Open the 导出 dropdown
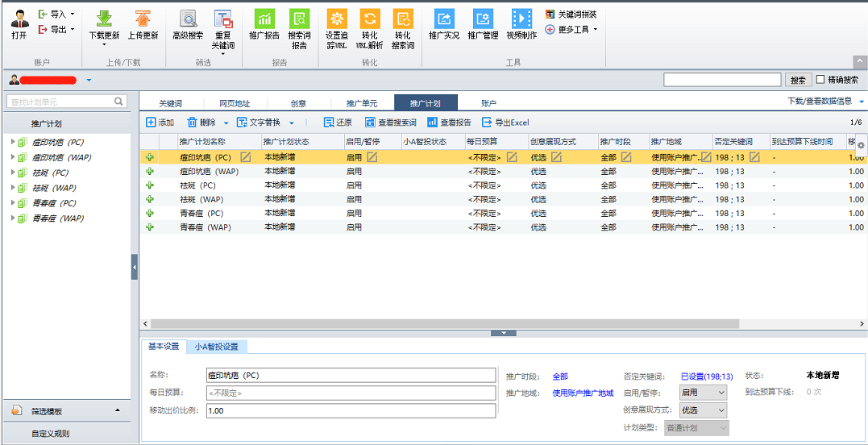 click(73, 29)
